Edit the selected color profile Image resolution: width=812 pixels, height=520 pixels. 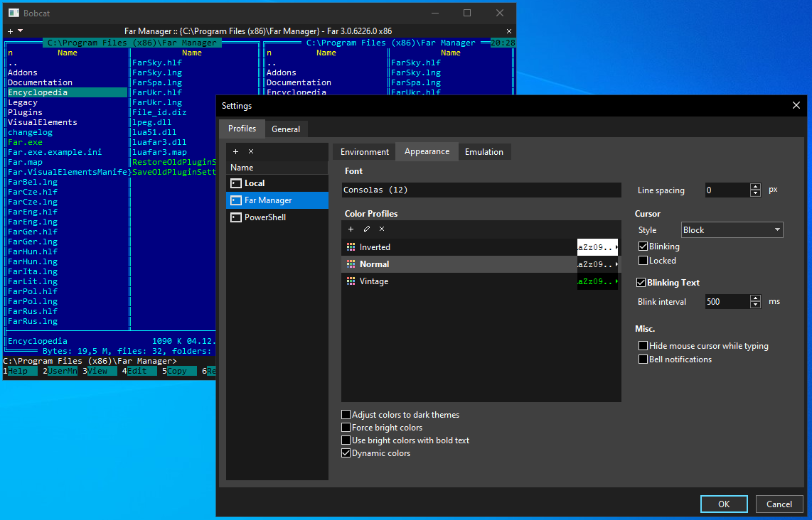(367, 229)
